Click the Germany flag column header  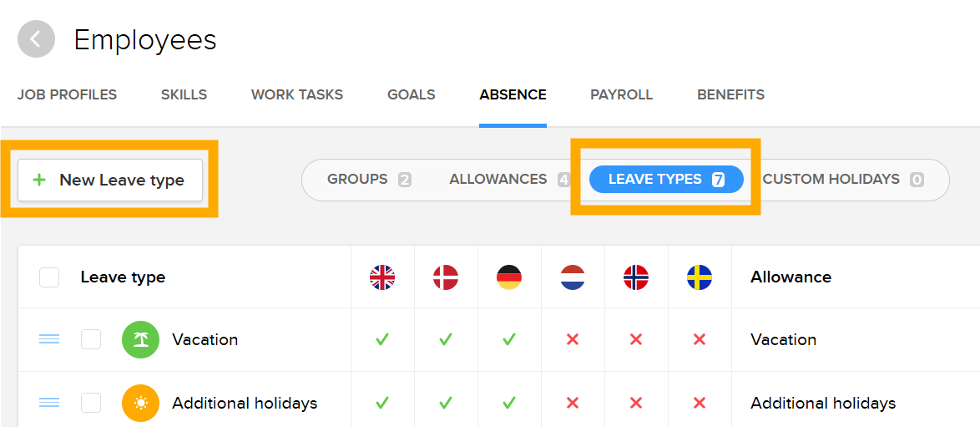(x=509, y=277)
